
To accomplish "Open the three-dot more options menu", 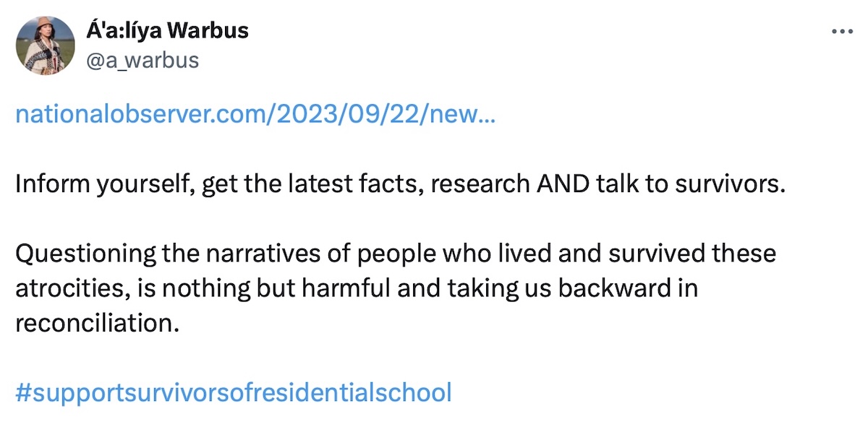I will (843, 33).
